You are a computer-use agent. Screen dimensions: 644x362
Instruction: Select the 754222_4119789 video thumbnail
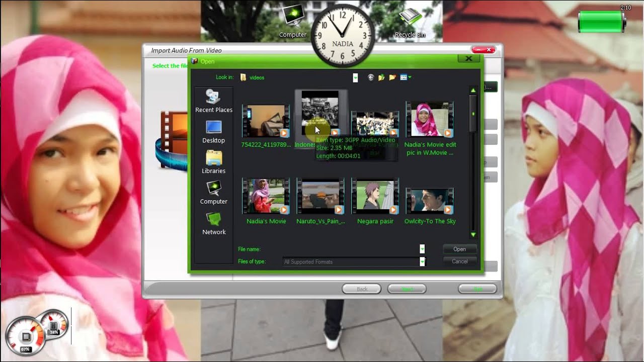coord(266,121)
